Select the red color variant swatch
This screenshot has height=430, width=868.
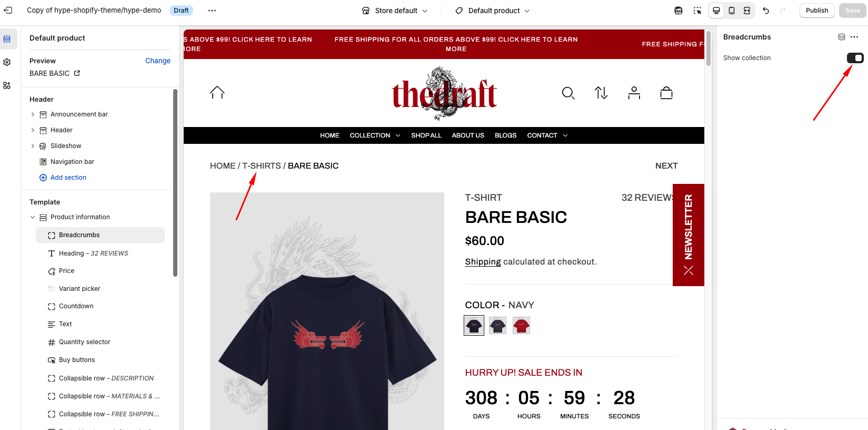(x=521, y=326)
